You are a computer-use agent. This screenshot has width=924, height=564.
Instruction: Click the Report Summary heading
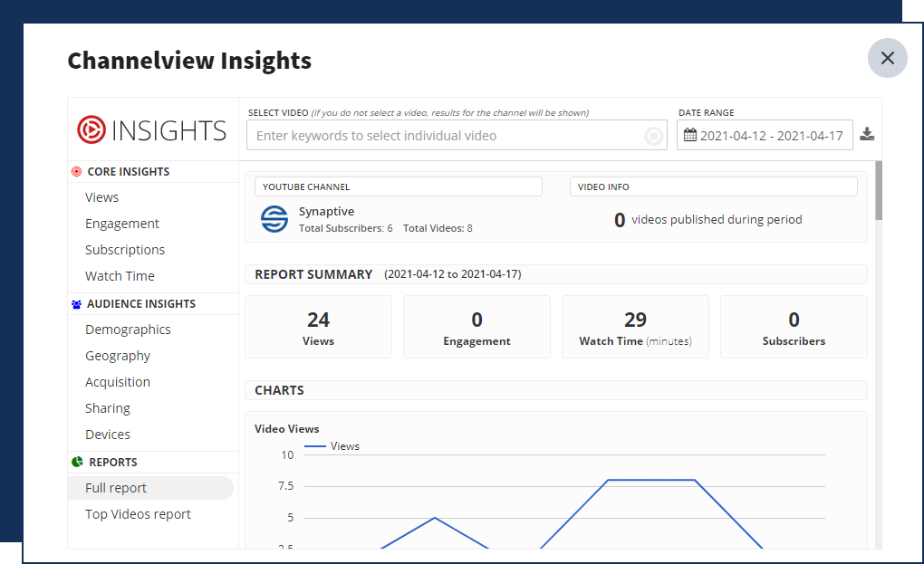pos(313,274)
